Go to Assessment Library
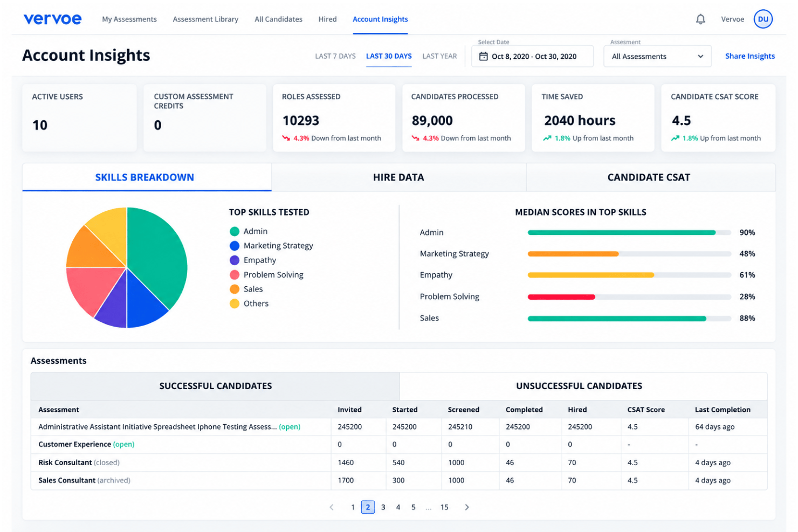The height and width of the screenshot is (532, 798). (205, 19)
